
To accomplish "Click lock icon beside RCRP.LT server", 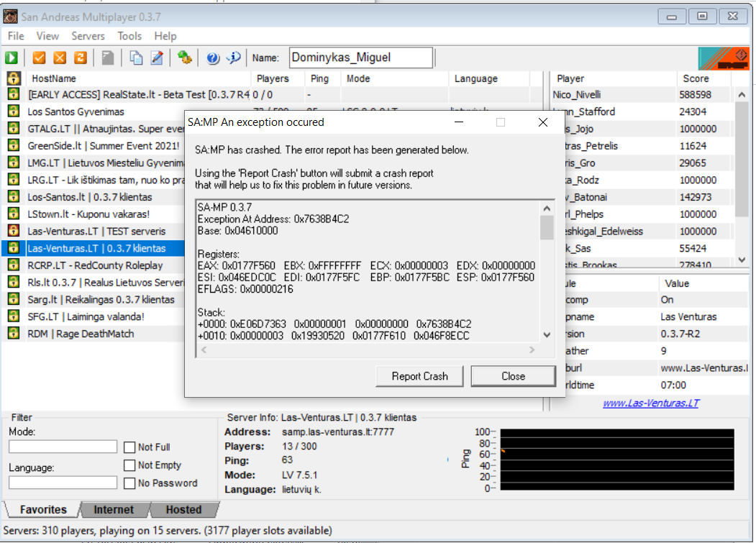I will [14, 265].
